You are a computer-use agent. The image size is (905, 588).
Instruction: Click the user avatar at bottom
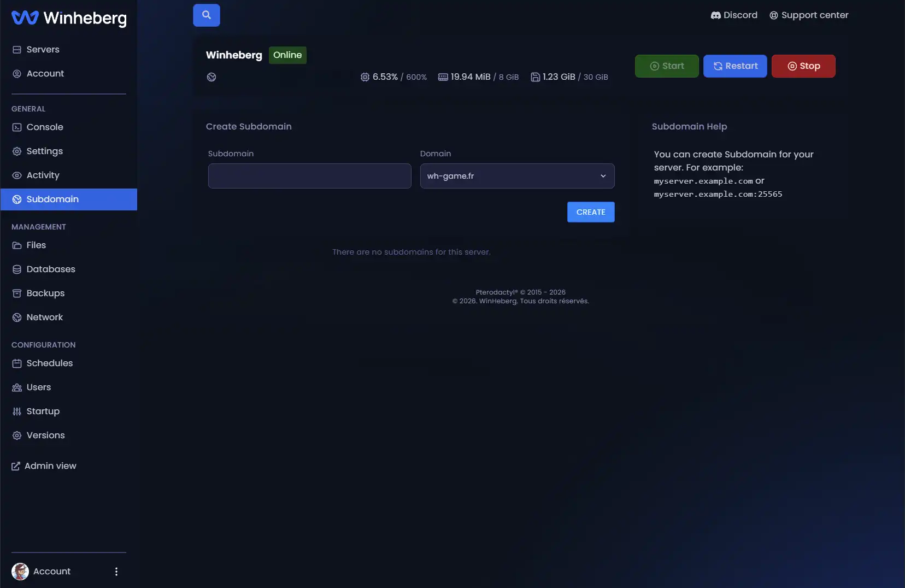tap(20, 572)
